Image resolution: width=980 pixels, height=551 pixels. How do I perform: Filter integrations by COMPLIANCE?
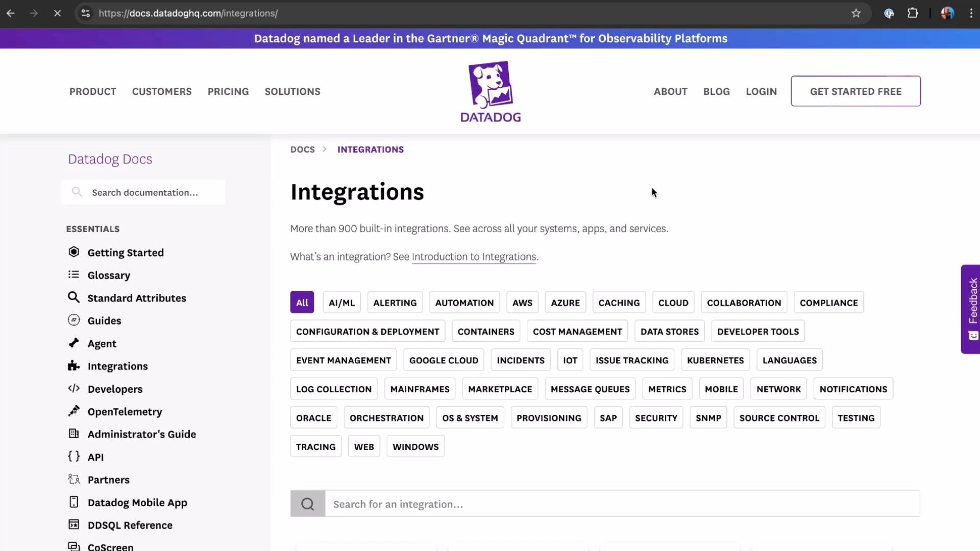pyautogui.click(x=829, y=303)
